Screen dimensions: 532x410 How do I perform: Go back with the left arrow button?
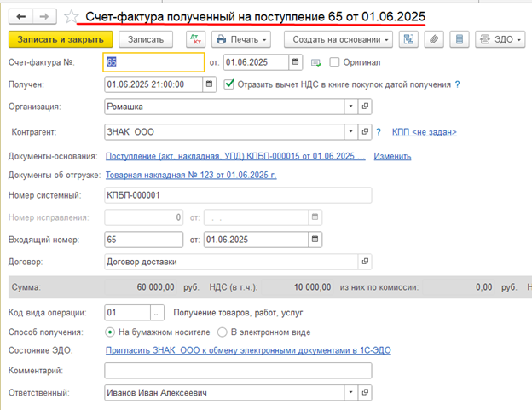pos(20,16)
